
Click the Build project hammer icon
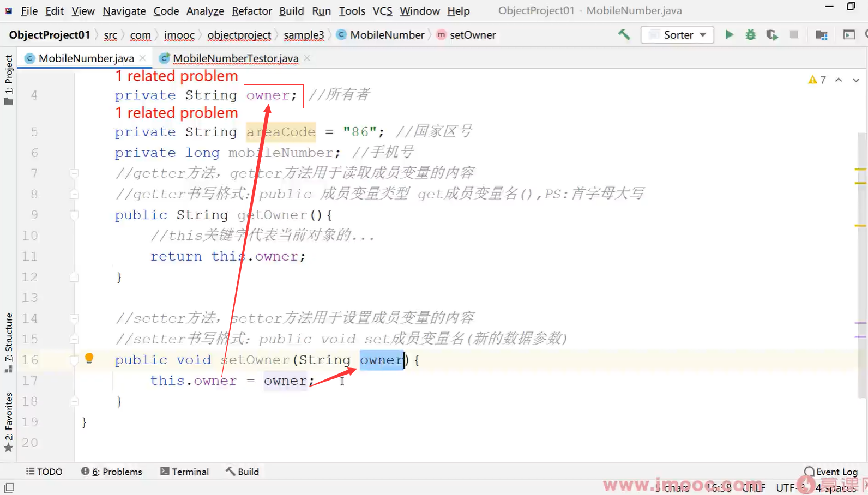[x=624, y=35]
